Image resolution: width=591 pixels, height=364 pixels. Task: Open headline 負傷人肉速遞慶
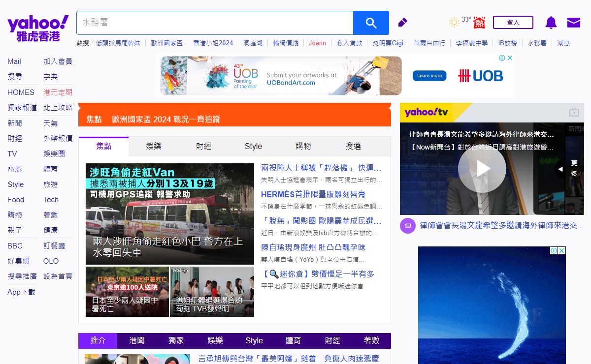tap(352, 359)
